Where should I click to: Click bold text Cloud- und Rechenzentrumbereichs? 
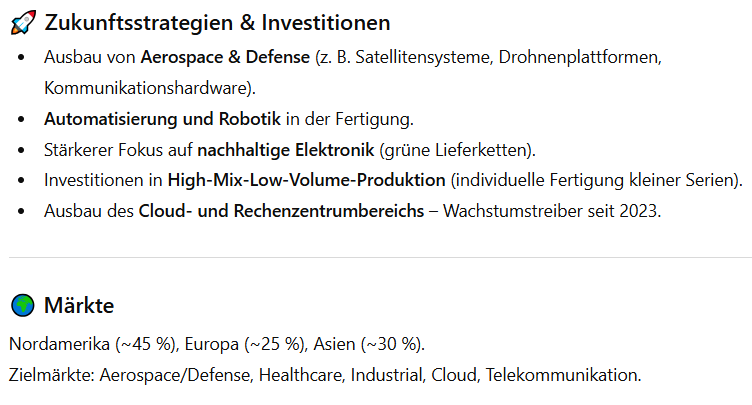click(x=281, y=212)
